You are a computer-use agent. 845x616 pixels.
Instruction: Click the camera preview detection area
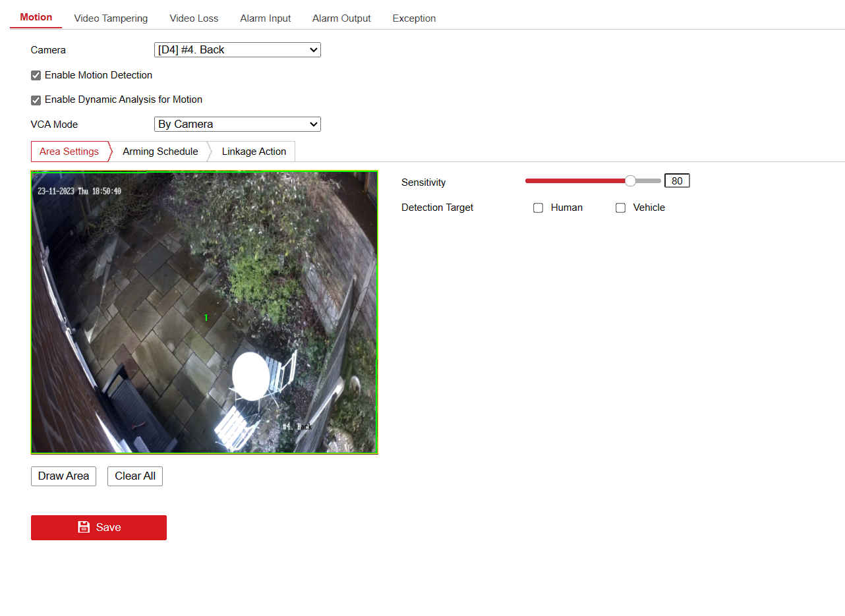point(204,312)
